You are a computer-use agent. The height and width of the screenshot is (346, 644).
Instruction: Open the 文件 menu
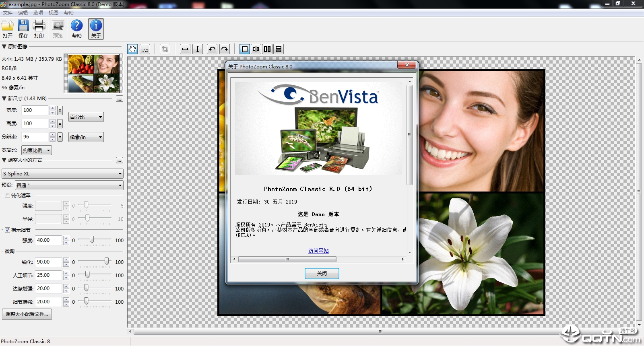pos(8,13)
